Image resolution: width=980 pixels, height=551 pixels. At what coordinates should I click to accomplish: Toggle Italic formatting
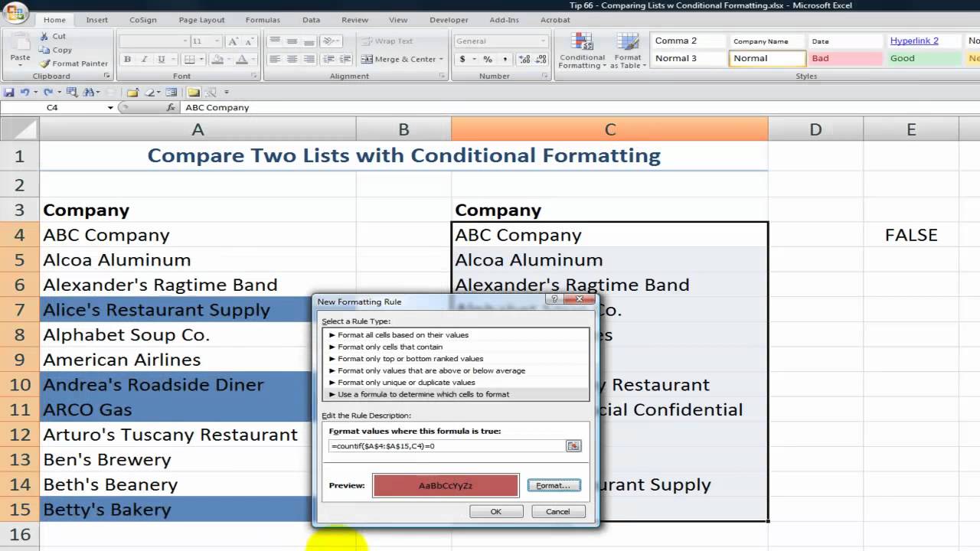click(144, 59)
